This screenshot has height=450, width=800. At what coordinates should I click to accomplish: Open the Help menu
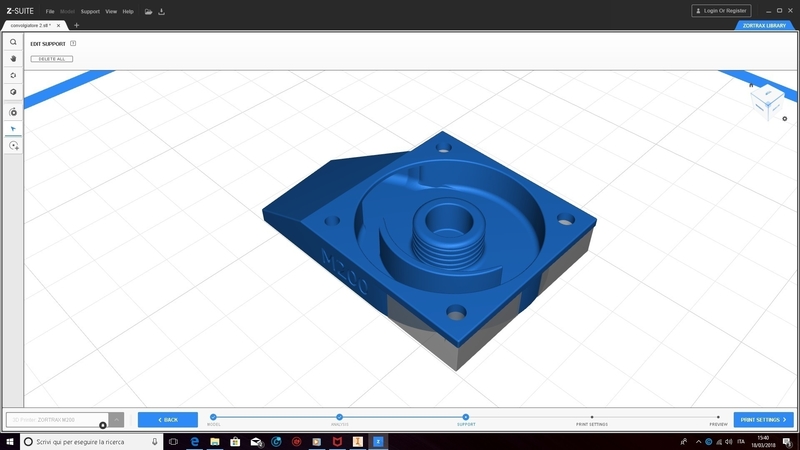tap(128, 11)
